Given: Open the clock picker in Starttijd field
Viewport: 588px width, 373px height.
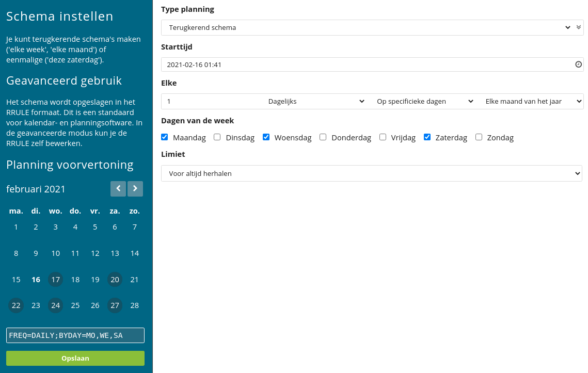Looking at the screenshot, I should pos(578,64).
